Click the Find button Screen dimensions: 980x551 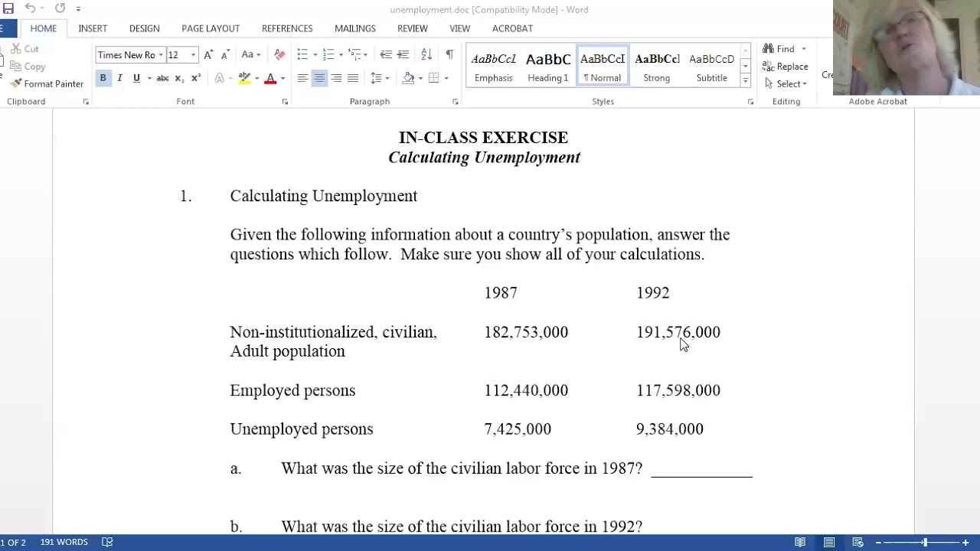[779, 49]
